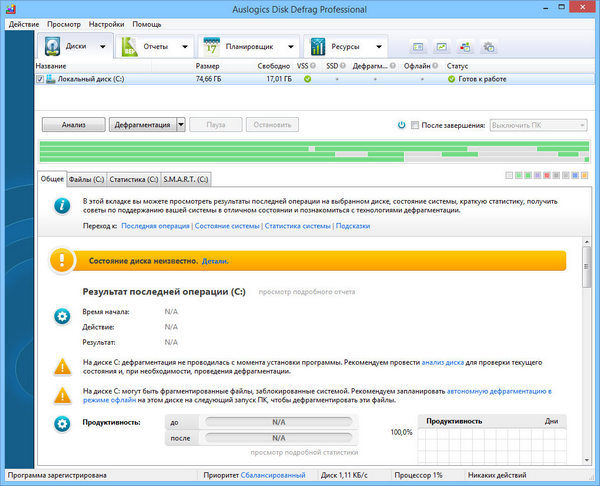Viewport: 600px width, 486px height.
Task: Click the автономную дефрагментацию в режиме офлайн link
Action: [499, 391]
